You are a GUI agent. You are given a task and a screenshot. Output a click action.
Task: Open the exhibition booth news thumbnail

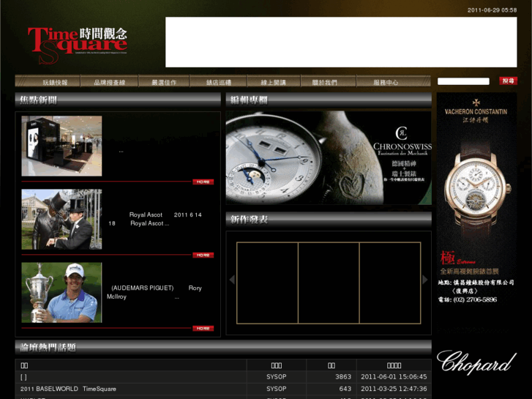(61, 146)
